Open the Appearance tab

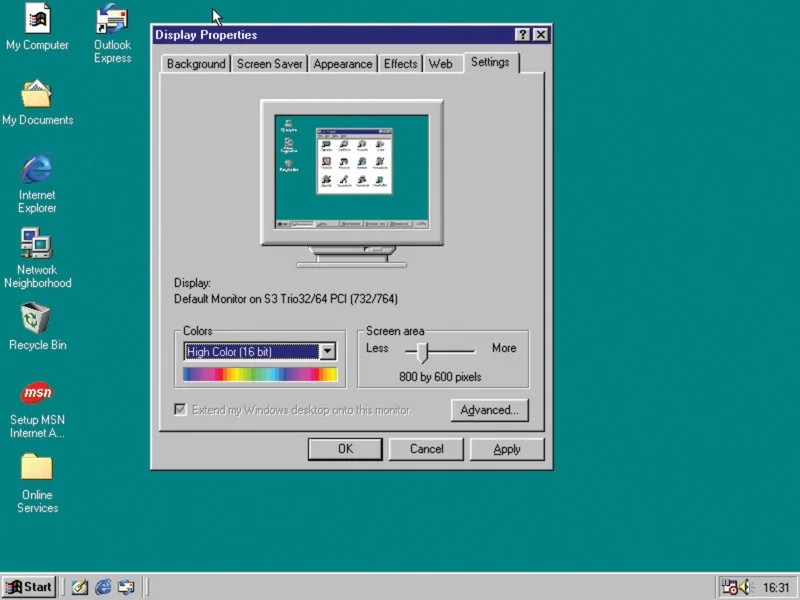(x=342, y=63)
